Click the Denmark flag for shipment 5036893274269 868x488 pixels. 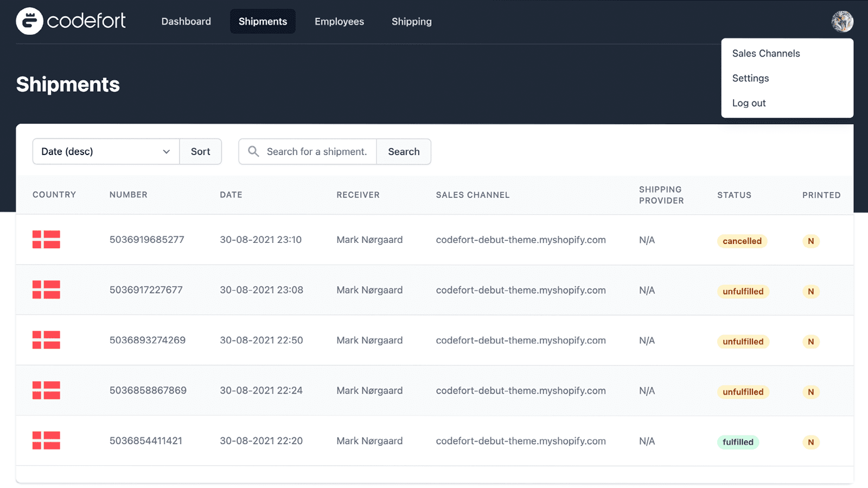coord(46,340)
